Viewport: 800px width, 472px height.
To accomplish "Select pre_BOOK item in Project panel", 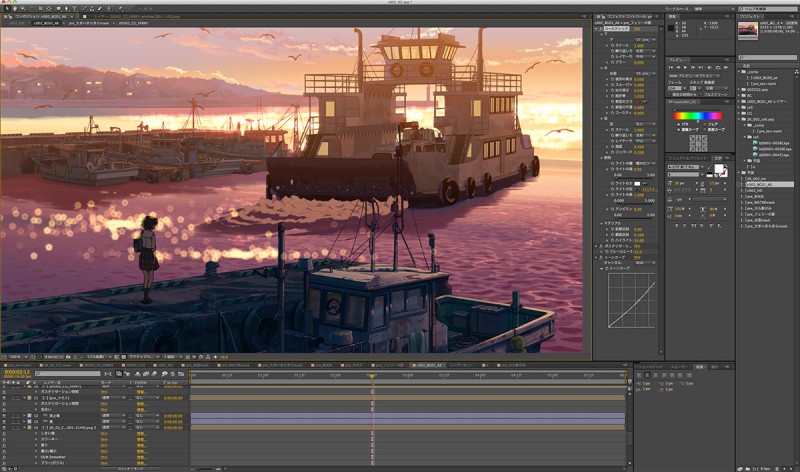I will pos(755,196).
